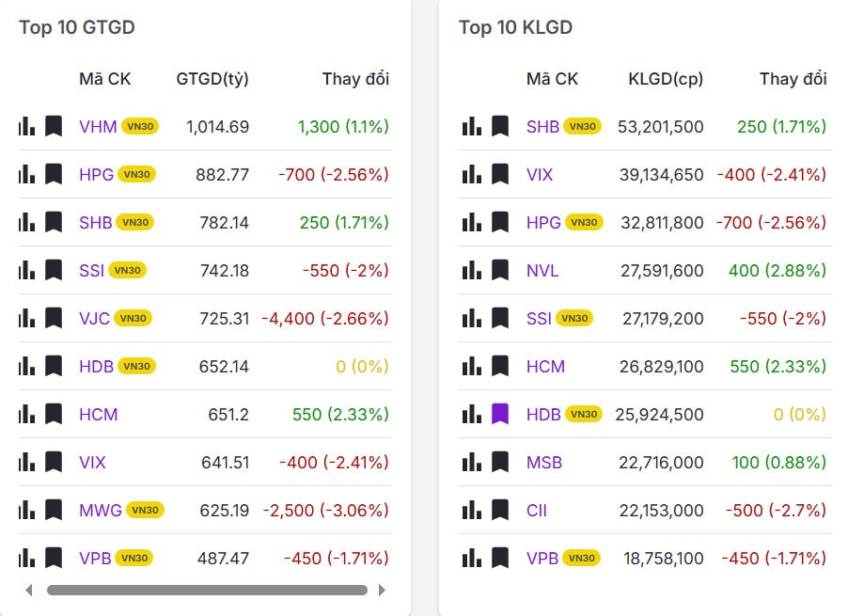Open the chart icon for NVL
848x616 pixels.
click(x=471, y=270)
